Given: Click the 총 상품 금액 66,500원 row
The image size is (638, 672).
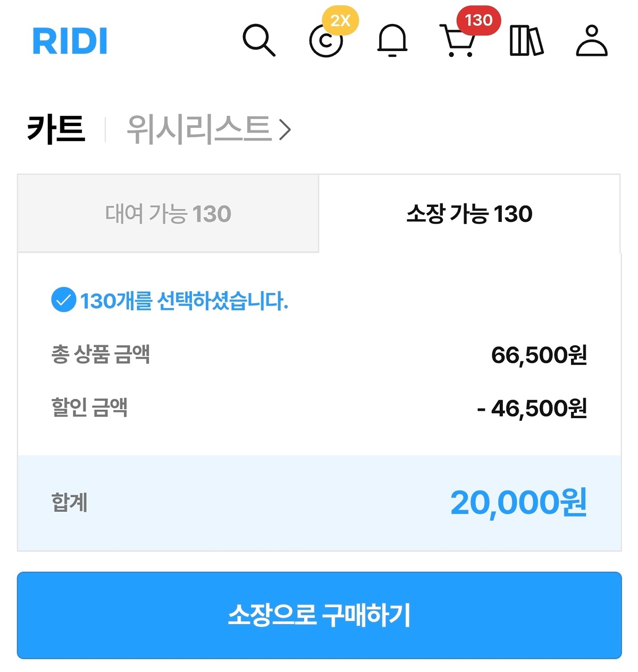Looking at the screenshot, I should [x=319, y=354].
